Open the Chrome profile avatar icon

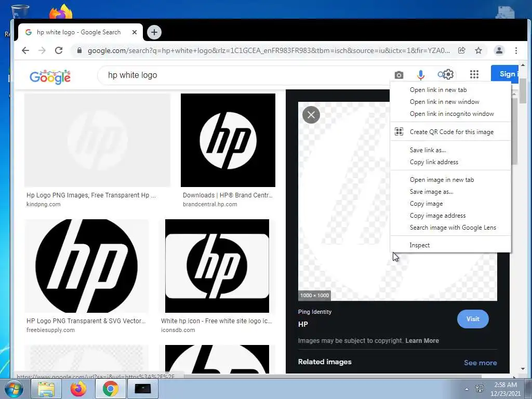[x=499, y=50]
